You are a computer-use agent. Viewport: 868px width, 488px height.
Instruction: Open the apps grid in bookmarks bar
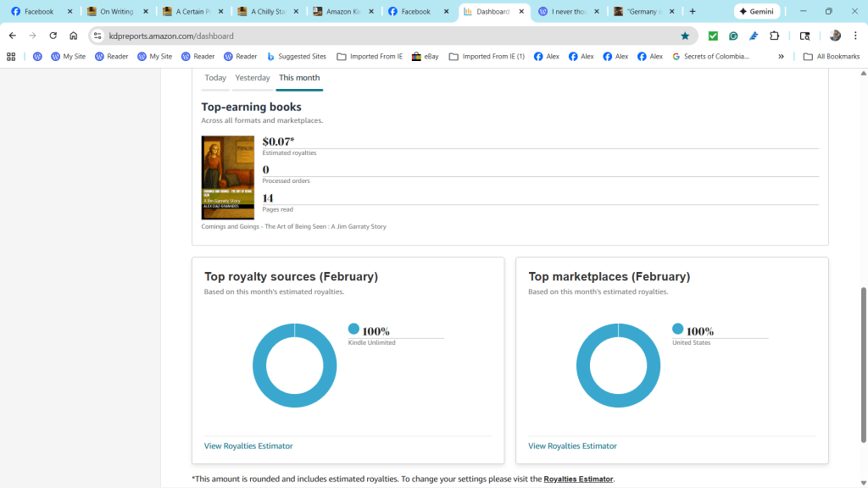[11, 57]
